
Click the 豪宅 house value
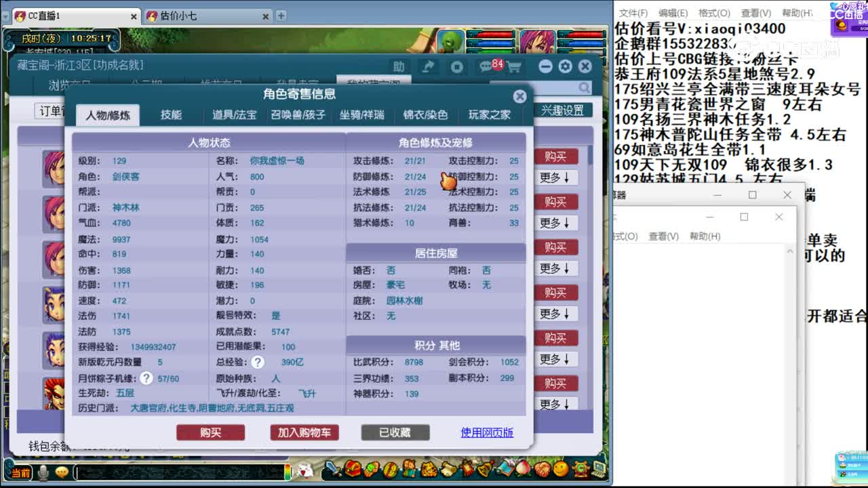(x=395, y=285)
